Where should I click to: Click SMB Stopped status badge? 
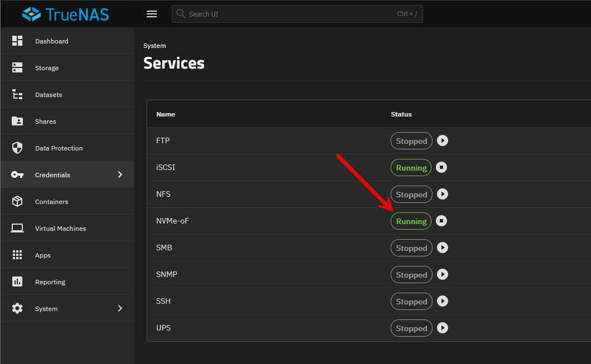coord(411,247)
